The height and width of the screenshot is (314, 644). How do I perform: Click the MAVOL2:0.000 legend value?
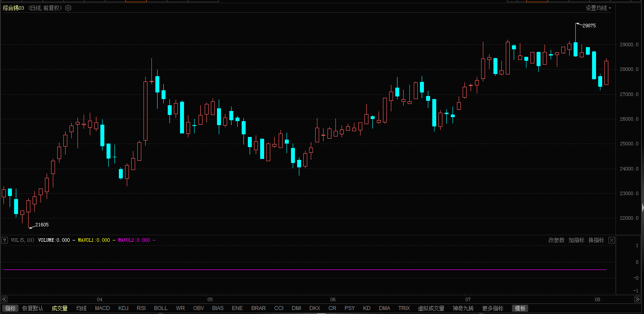134,240
